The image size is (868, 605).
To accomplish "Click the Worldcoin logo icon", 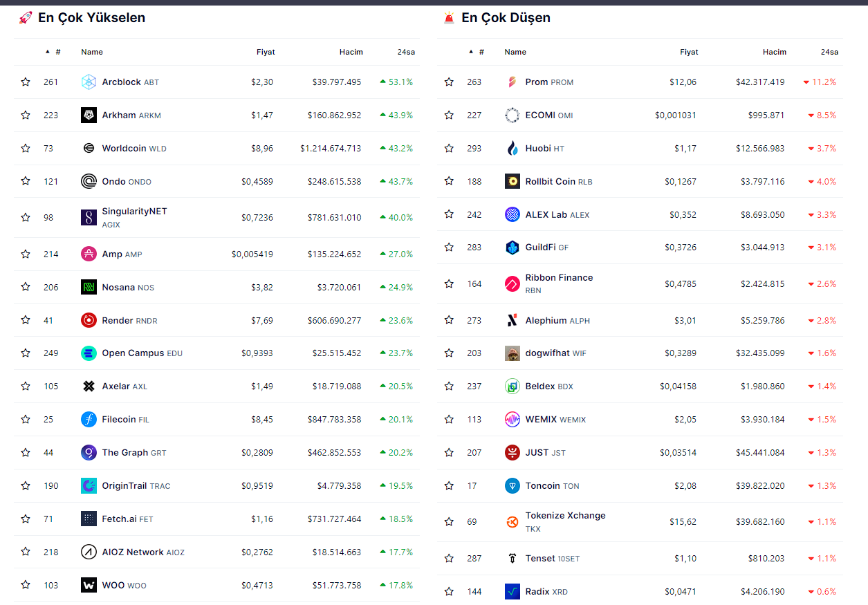I will pos(89,148).
